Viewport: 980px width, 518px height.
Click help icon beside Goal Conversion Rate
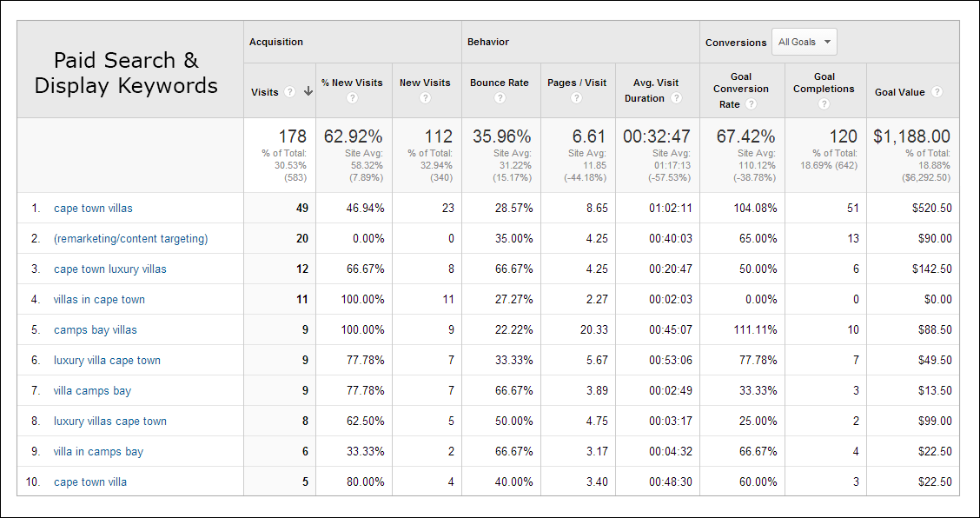pos(752,104)
